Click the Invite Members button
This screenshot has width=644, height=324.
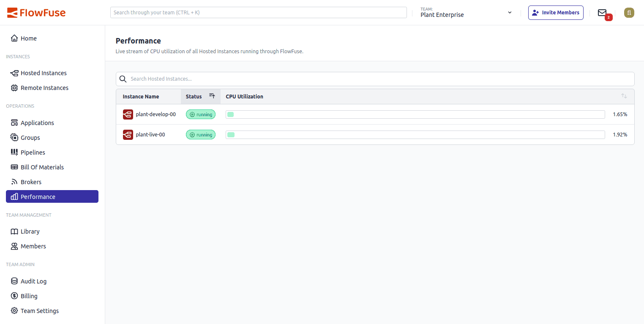click(x=556, y=12)
